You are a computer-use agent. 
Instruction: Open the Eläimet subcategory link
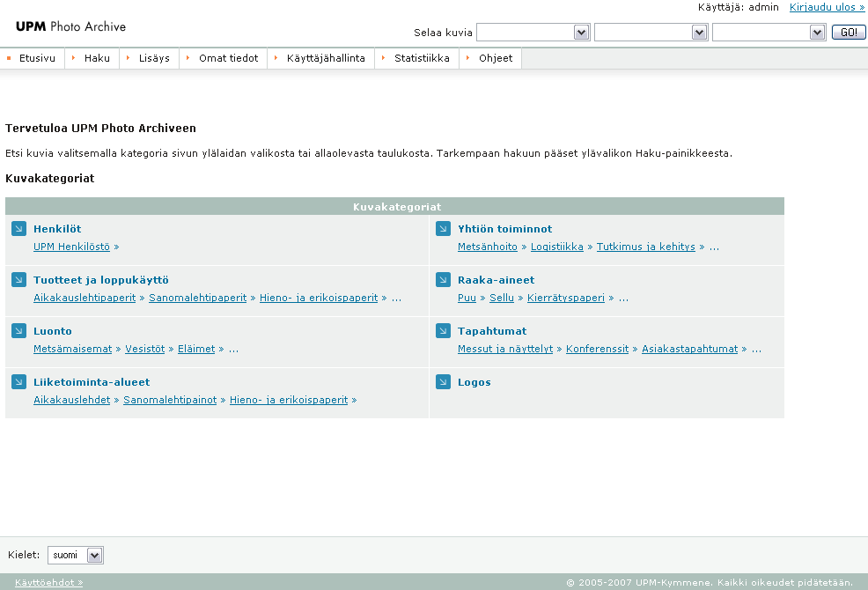pos(196,349)
